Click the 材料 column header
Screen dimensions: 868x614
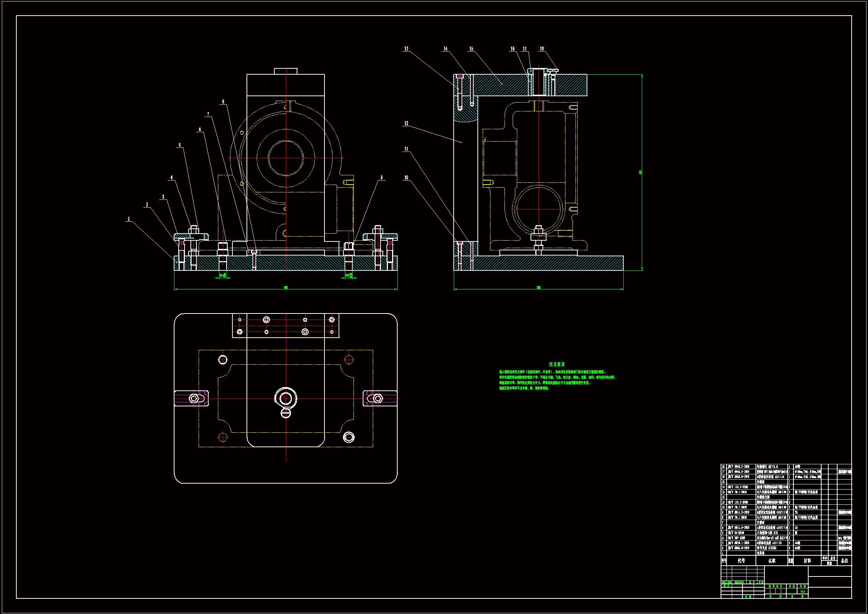tap(807, 561)
